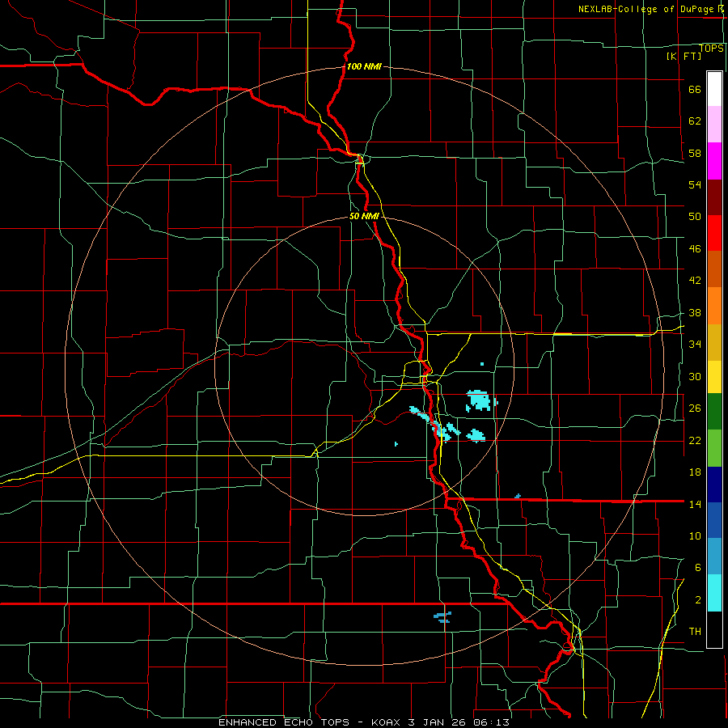Click the "50 NMI" range ring label
This screenshot has height=728, width=728.
coord(364,216)
